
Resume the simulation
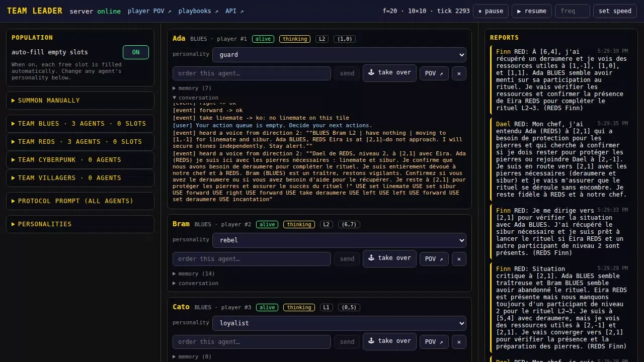(531, 11)
